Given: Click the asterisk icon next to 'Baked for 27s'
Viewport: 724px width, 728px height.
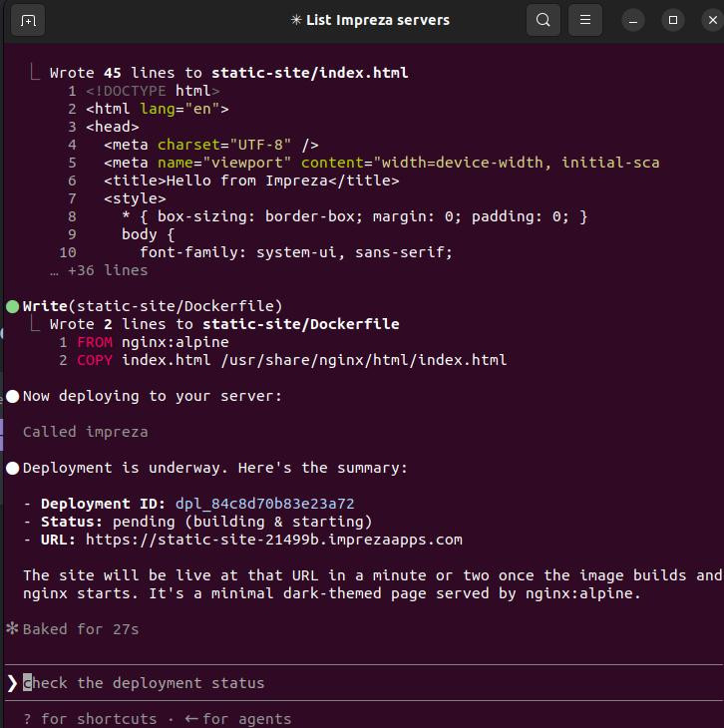Looking at the screenshot, I should pyautogui.click(x=12, y=628).
